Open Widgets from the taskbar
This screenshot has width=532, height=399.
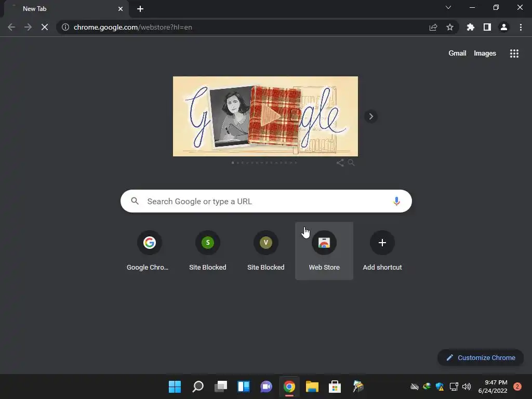(244, 387)
